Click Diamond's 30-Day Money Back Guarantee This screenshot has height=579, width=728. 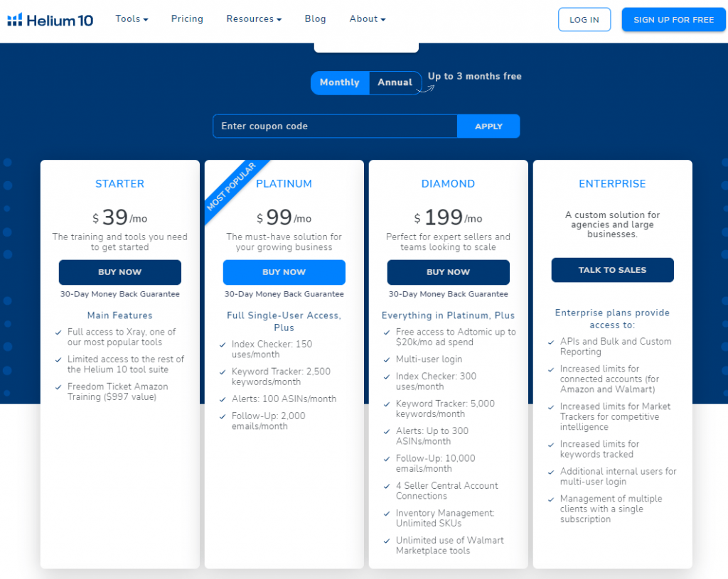click(x=449, y=294)
